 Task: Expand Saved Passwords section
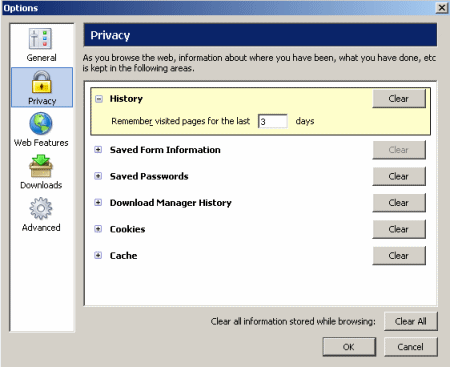(x=98, y=176)
